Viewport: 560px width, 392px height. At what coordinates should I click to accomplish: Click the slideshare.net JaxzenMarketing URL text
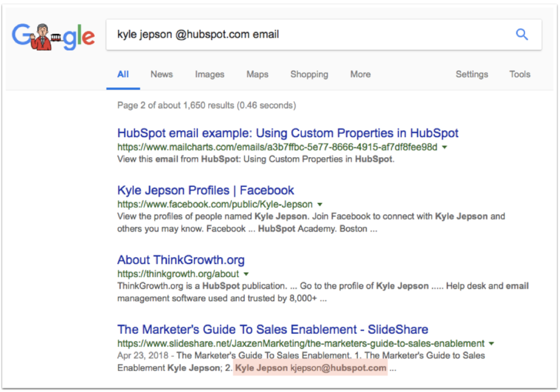tap(301, 343)
